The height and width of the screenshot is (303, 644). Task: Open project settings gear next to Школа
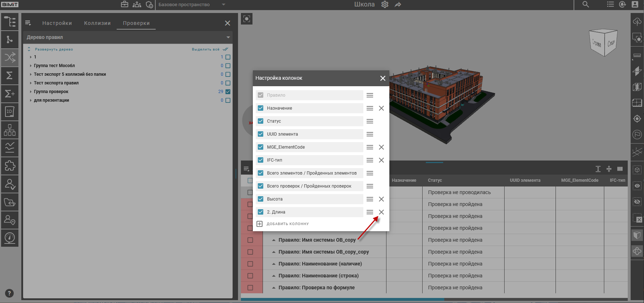pos(385,4)
